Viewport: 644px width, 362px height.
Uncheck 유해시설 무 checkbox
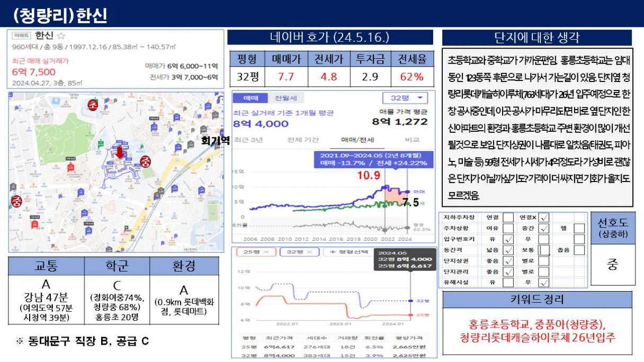545,282
